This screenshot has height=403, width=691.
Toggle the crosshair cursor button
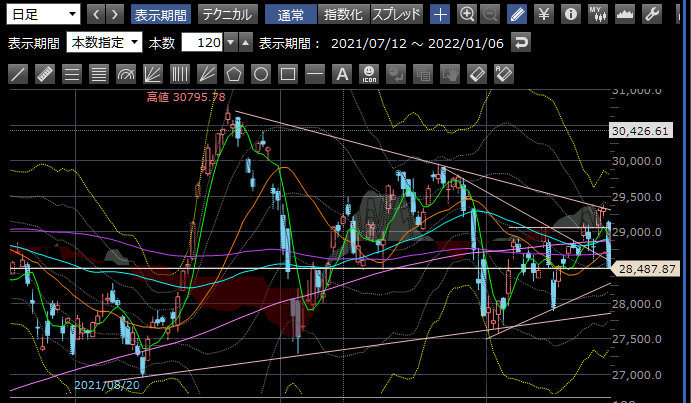(x=440, y=14)
